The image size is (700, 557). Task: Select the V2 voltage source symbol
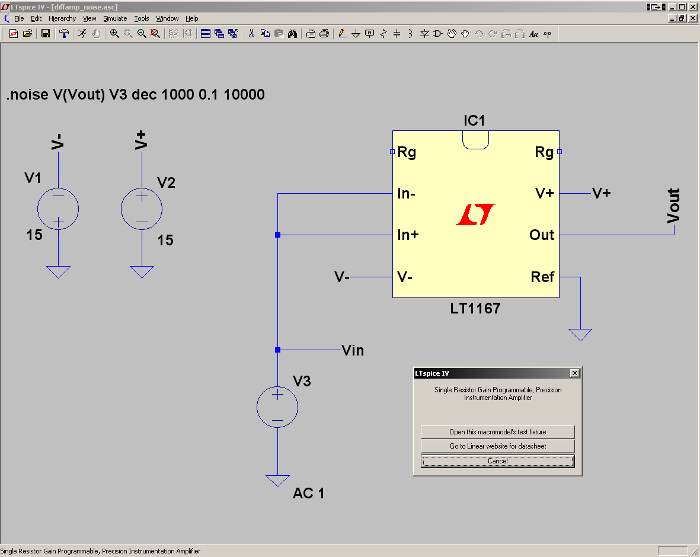click(x=142, y=209)
